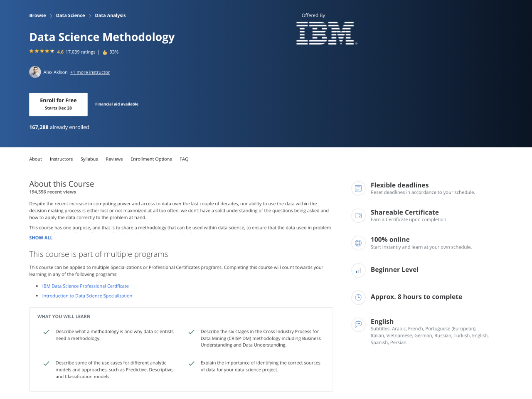
Task: Click the Shareable Certificate icon
Action: point(358,216)
